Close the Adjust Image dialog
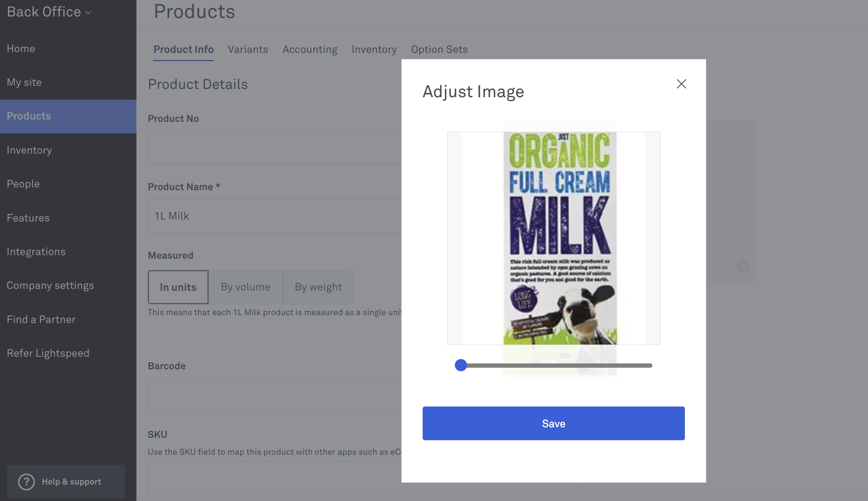 point(681,84)
